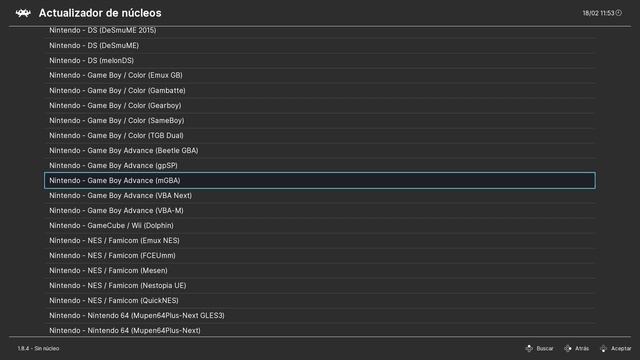Click the Buscar label
640x360 pixels.
[545, 348]
